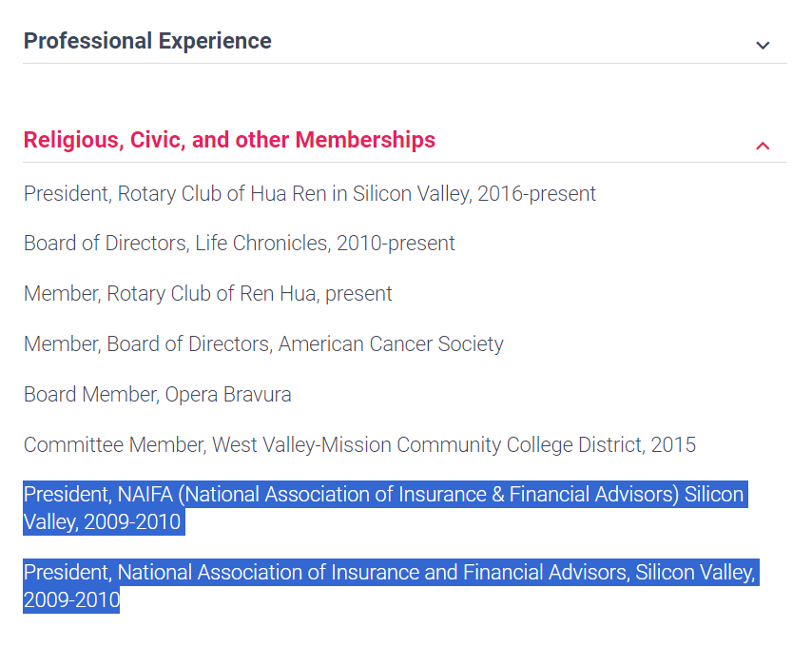Viewport: 812px width, 647px height.
Task: Click '2010-present' in the Life Chronicles line
Action: [396, 243]
